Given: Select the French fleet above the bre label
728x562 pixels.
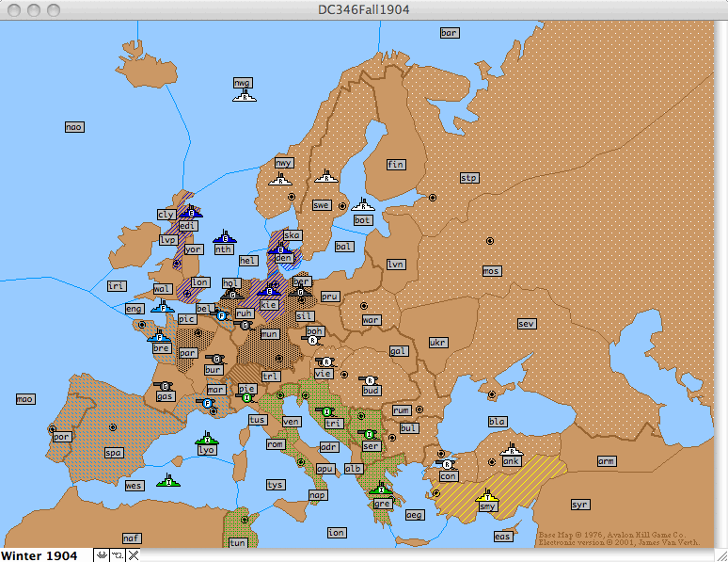Looking at the screenshot, I should pyautogui.click(x=159, y=336).
